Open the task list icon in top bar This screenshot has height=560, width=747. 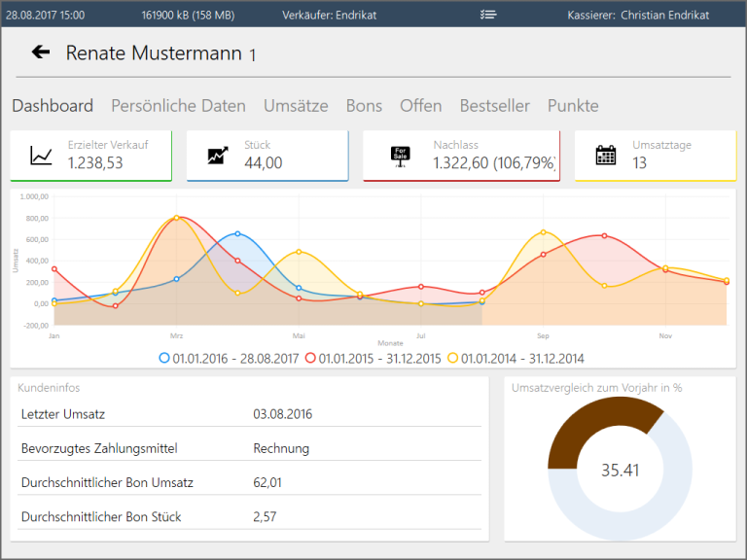(x=488, y=15)
